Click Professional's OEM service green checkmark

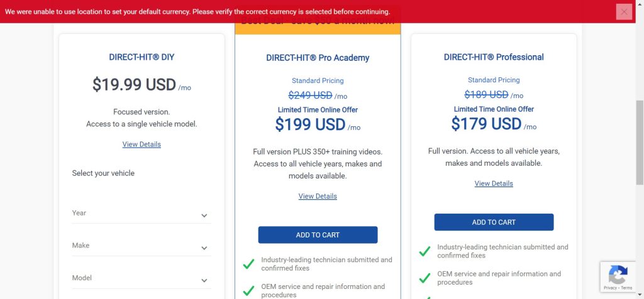pyautogui.click(x=425, y=278)
